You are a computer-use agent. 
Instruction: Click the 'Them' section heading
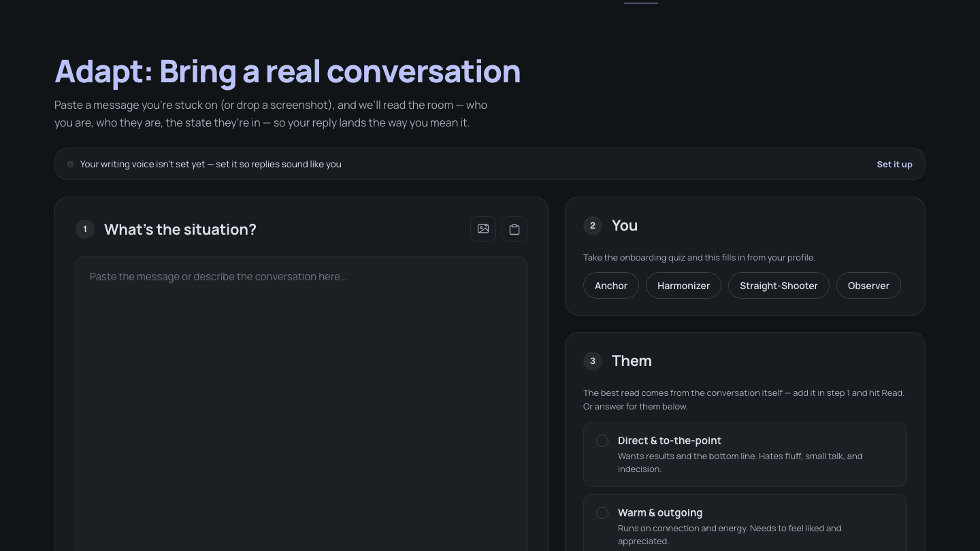pyautogui.click(x=632, y=361)
